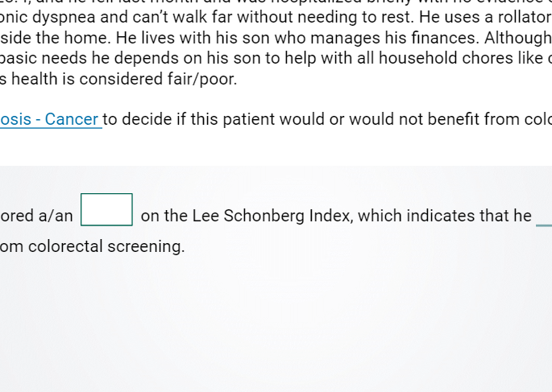Click the empty score input box
The width and height of the screenshot is (552, 392).
tap(106, 210)
